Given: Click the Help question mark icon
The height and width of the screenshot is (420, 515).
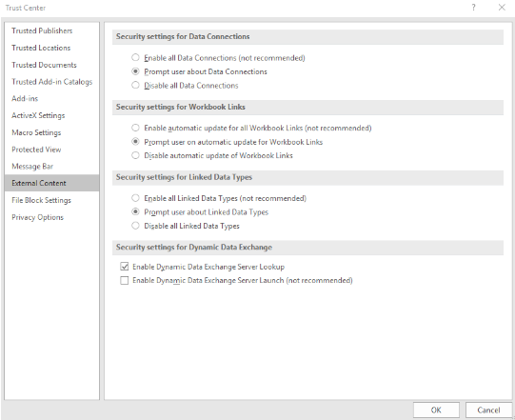Looking at the screenshot, I should tap(473, 8).
